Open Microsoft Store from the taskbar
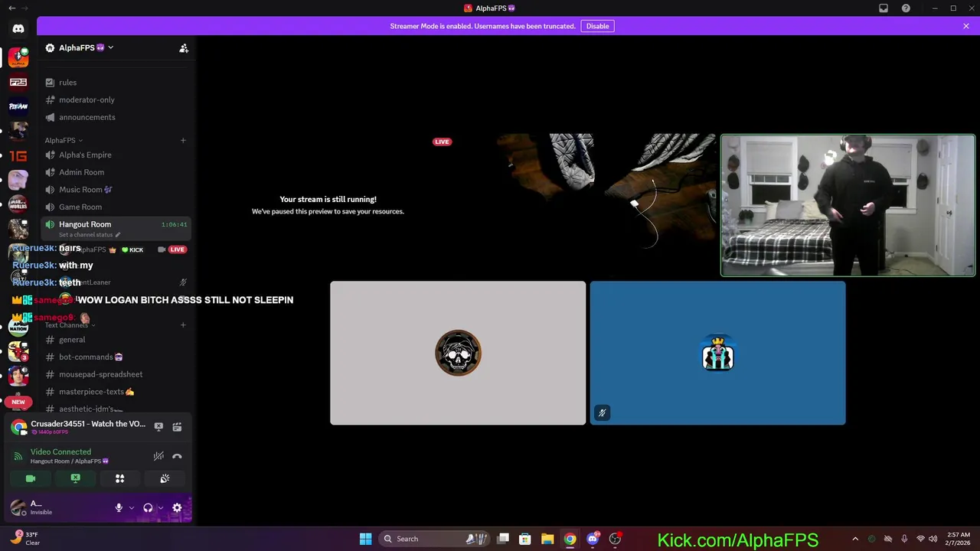The height and width of the screenshot is (551, 980). coord(525,539)
